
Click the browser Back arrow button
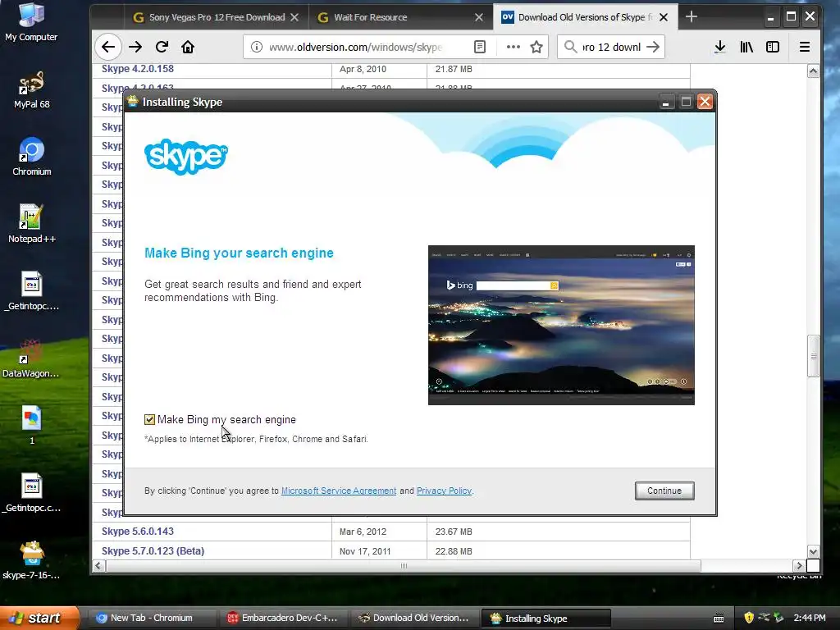tap(108, 47)
